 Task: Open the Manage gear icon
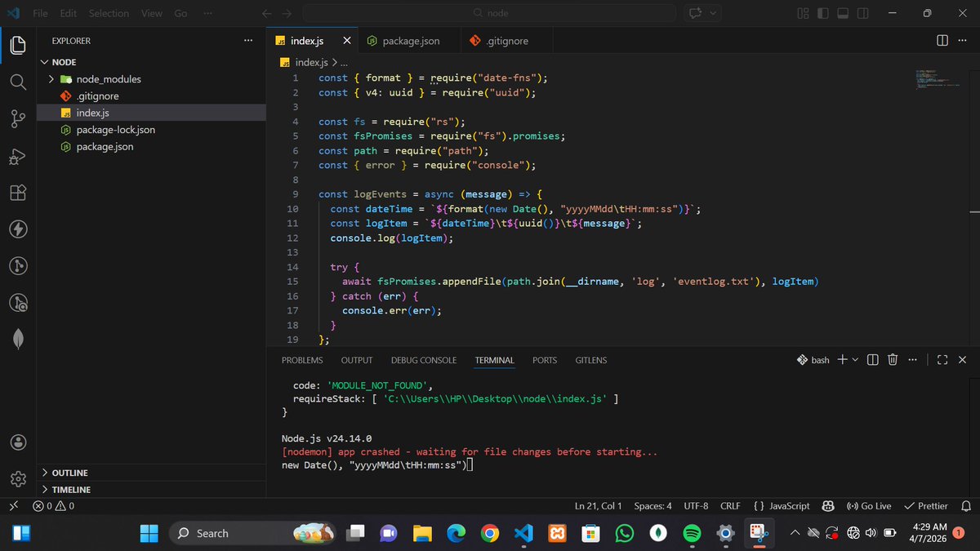18,478
